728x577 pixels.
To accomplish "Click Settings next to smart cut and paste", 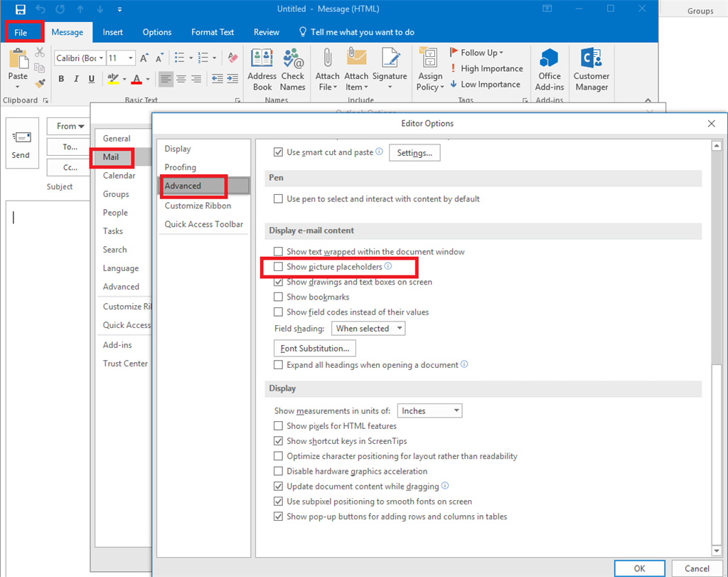I will [414, 152].
